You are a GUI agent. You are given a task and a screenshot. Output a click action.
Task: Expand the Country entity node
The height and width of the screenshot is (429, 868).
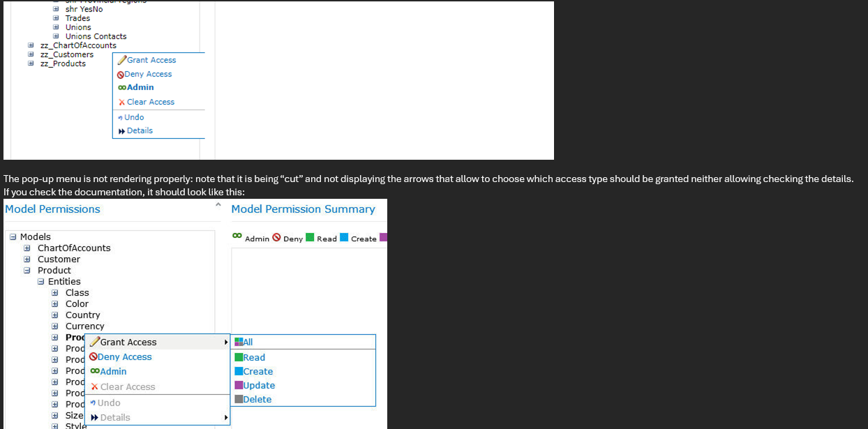pyautogui.click(x=55, y=315)
